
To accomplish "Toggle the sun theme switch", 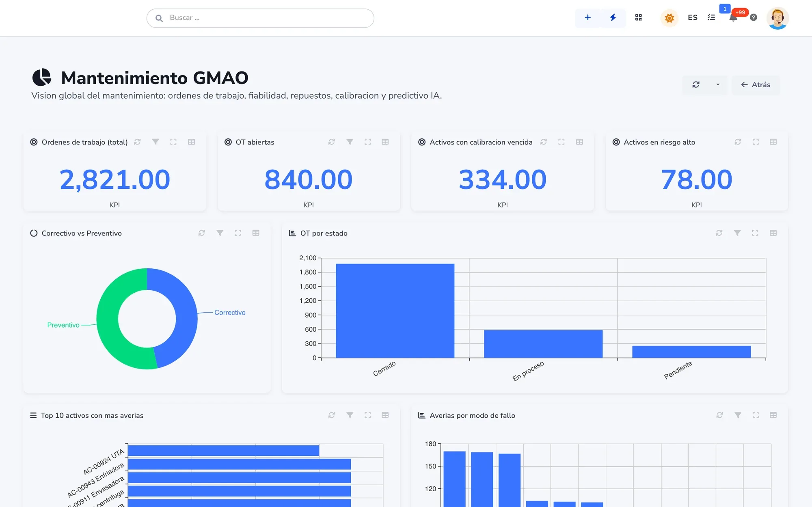I will (669, 18).
